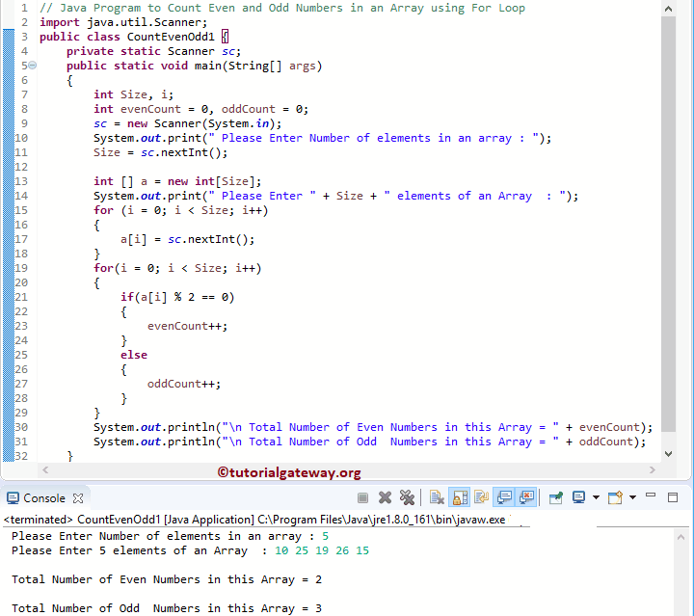Click Remove Launch icon in Console
Image resolution: width=694 pixels, height=616 pixels.
[385, 497]
